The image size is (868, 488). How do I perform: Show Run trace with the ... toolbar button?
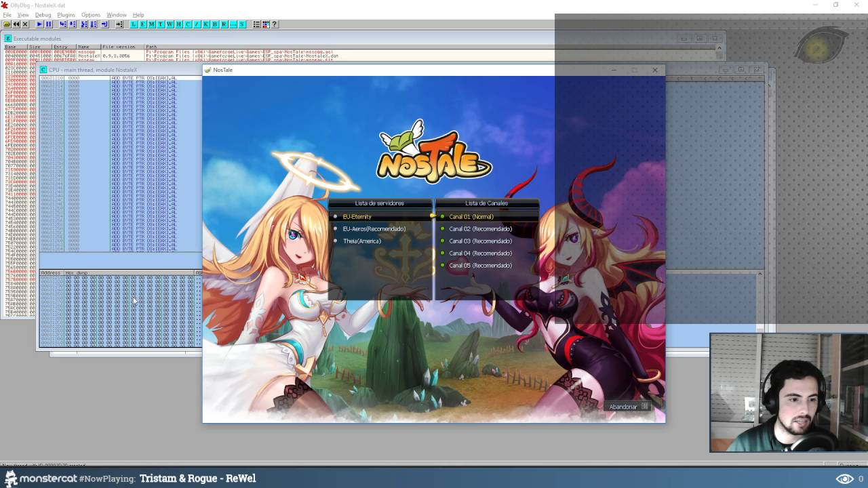click(x=233, y=24)
